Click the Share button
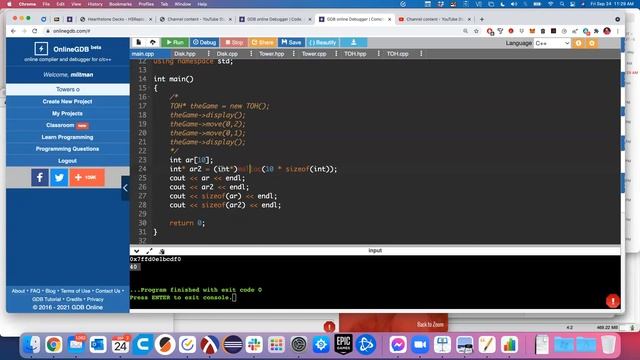The width and height of the screenshot is (640, 360). pyautogui.click(x=262, y=42)
